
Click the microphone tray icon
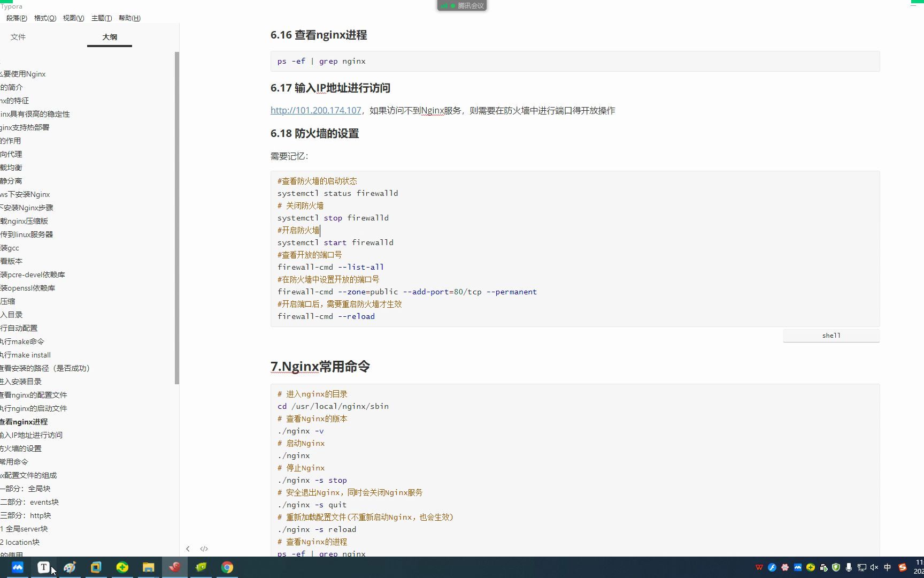click(x=849, y=567)
